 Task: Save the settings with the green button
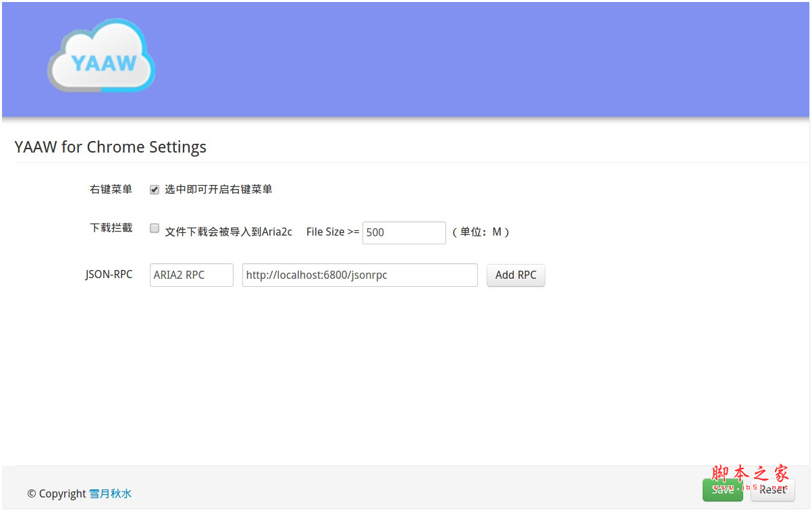[x=722, y=490]
